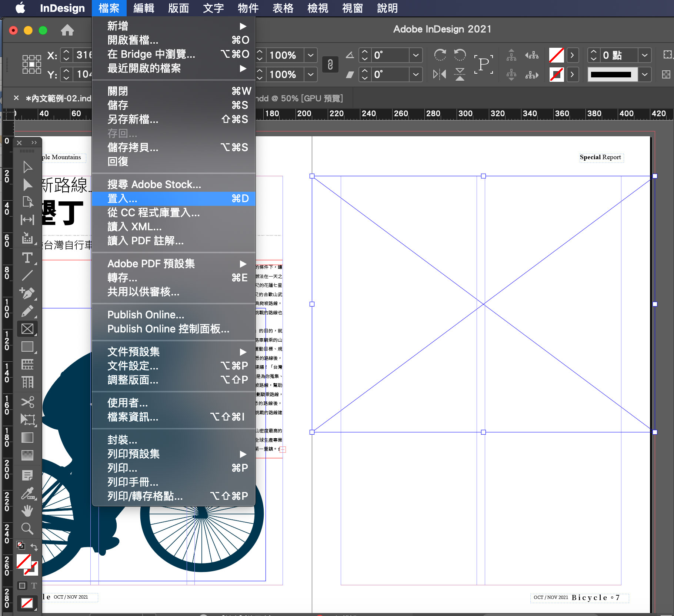Swap fill and stroke arrows
The width and height of the screenshot is (674, 616).
pos(34,547)
